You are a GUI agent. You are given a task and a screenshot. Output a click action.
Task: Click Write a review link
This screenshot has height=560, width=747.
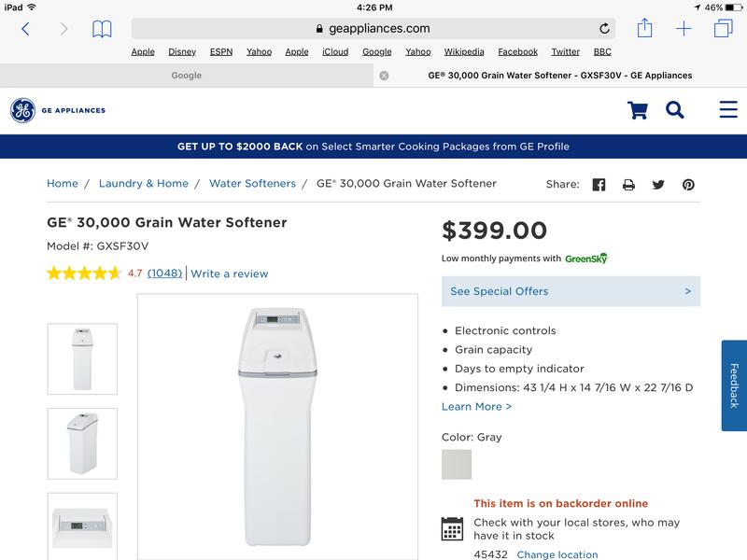[x=230, y=273]
